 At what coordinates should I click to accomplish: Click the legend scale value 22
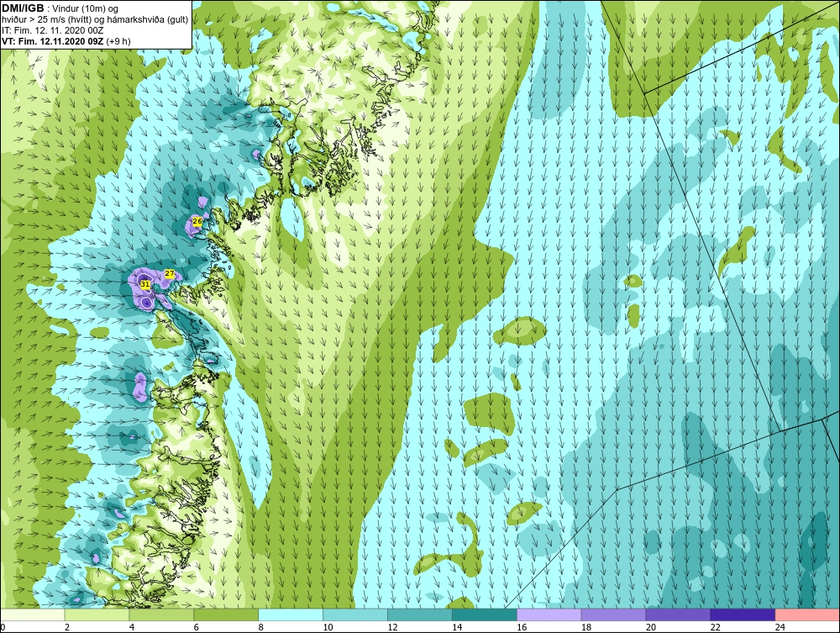pos(715,627)
